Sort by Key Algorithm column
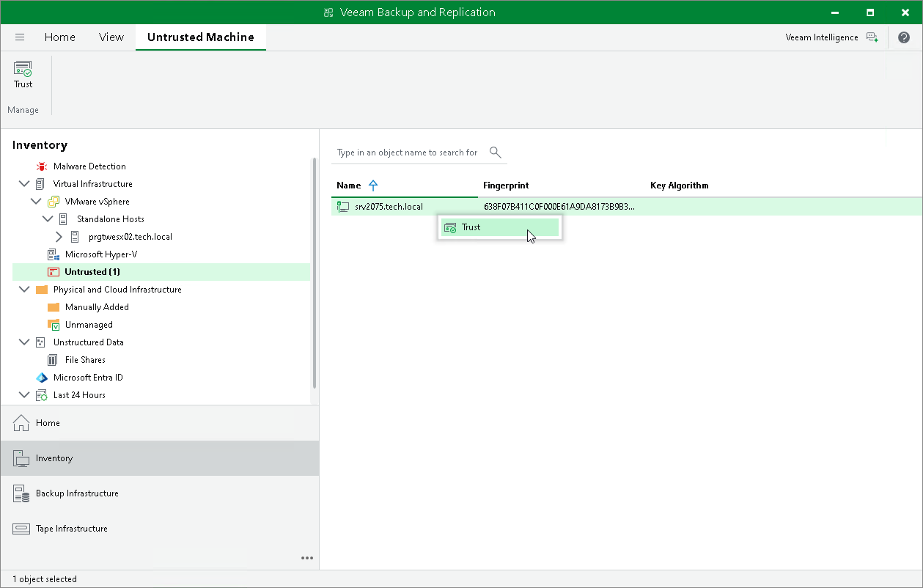 [680, 185]
